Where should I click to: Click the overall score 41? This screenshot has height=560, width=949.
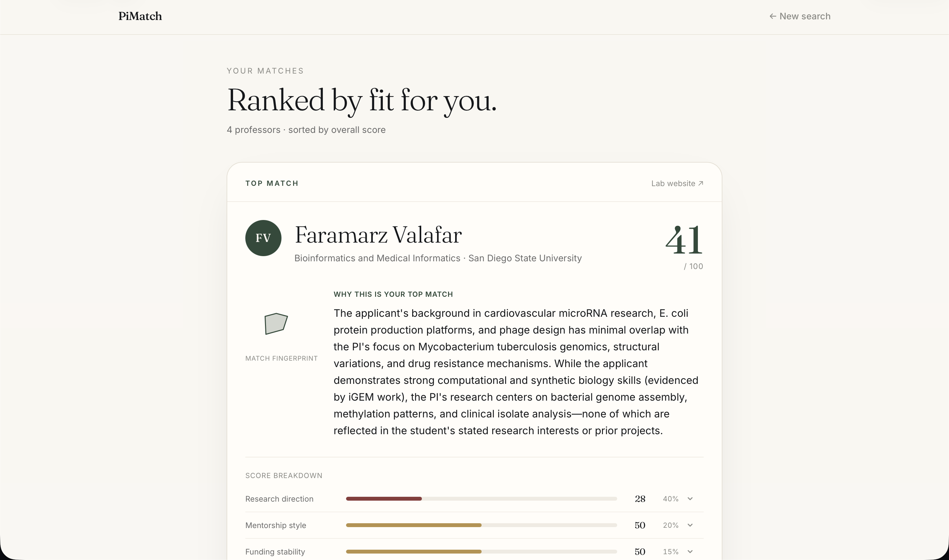tap(684, 240)
